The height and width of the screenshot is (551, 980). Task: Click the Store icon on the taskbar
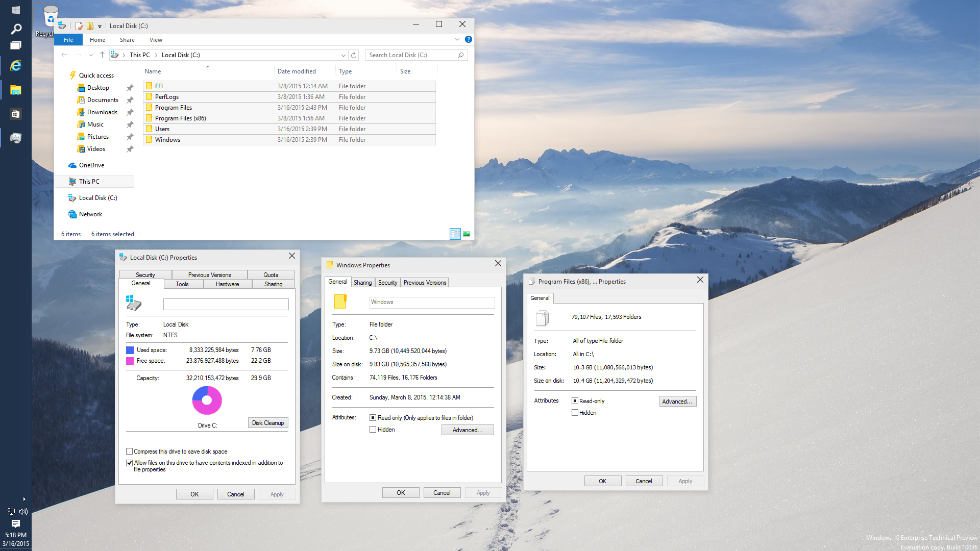coord(15,114)
